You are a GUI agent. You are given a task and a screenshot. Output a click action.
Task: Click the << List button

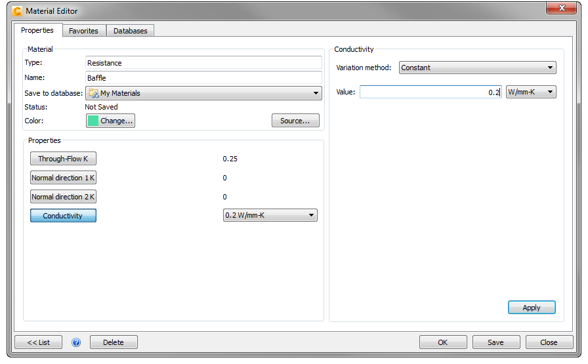click(38, 342)
